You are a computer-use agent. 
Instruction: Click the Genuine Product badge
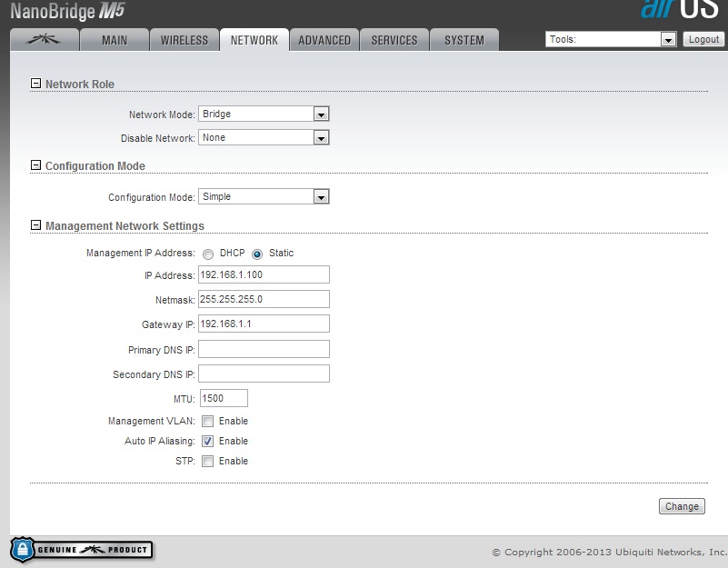coord(82,550)
